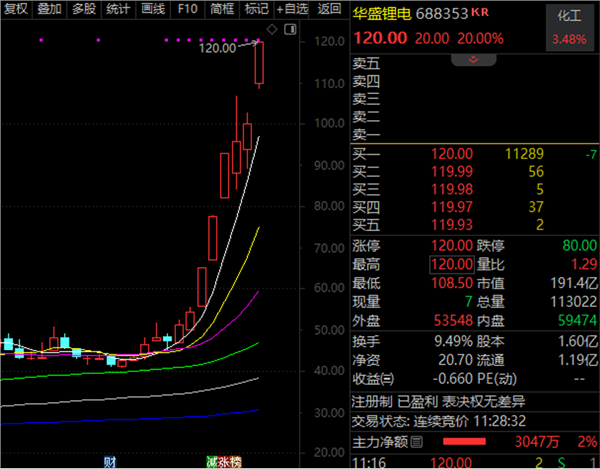Open the 叠加 overlay tool
Screen dimensions: 600x469
click(49, 9)
